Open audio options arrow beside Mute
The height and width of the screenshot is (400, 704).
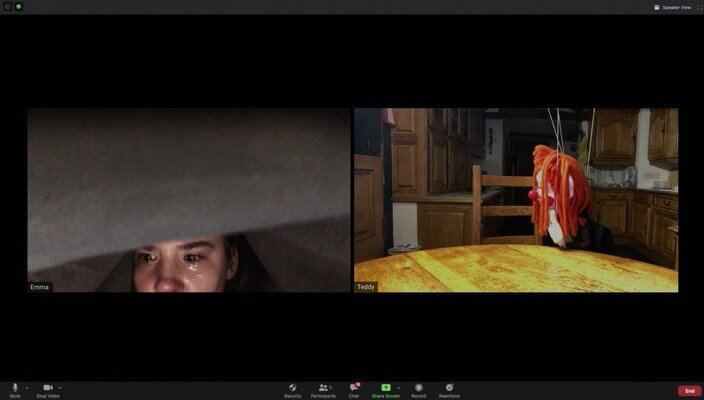click(x=27, y=387)
